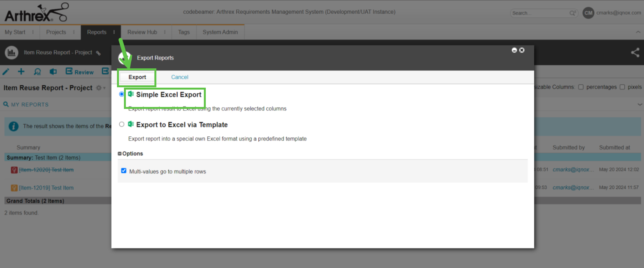Open the Review Hub tab
The width and height of the screenshot is (644, 268).
pos(142,32)
